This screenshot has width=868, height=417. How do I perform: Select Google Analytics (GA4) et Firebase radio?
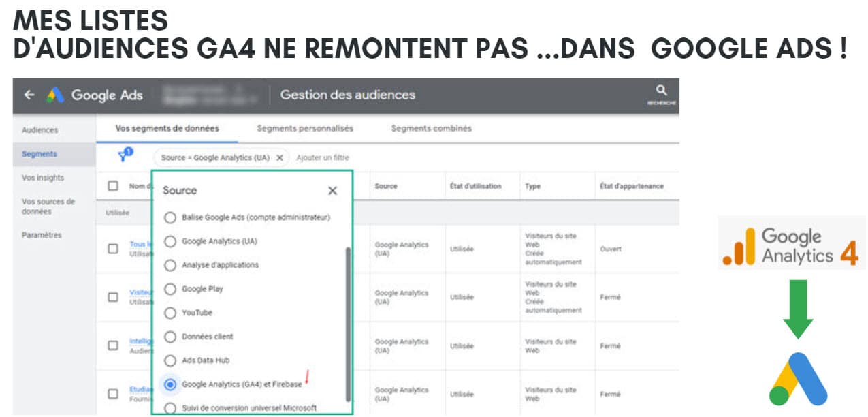tap(170, 384)
